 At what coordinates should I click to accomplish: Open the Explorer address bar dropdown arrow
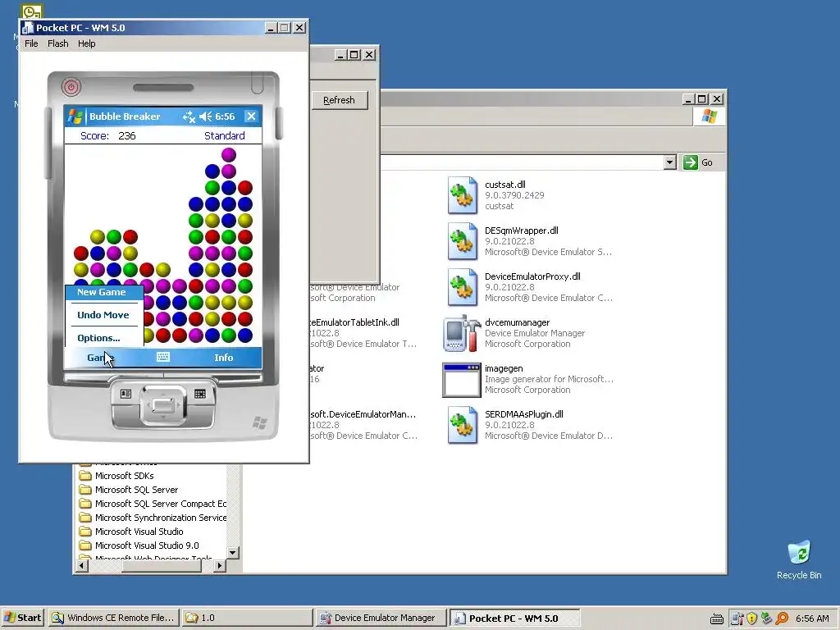tap(669, 162)
